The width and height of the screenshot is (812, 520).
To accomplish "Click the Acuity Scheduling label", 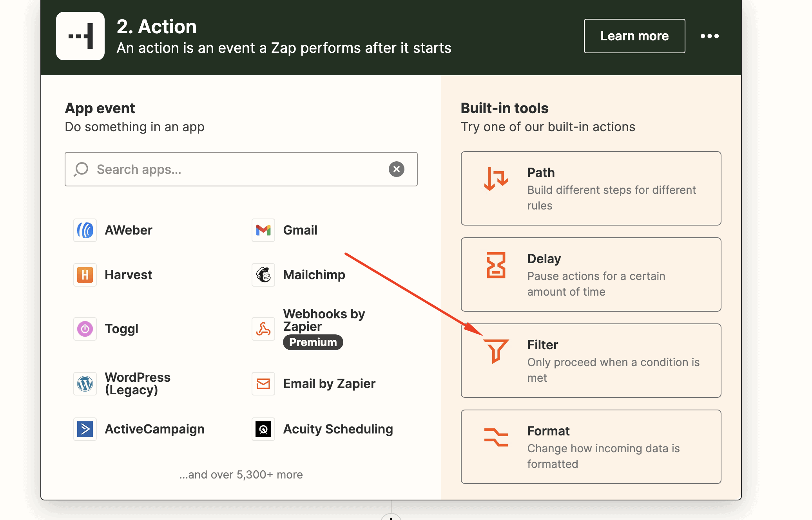I will pos(338,429).
